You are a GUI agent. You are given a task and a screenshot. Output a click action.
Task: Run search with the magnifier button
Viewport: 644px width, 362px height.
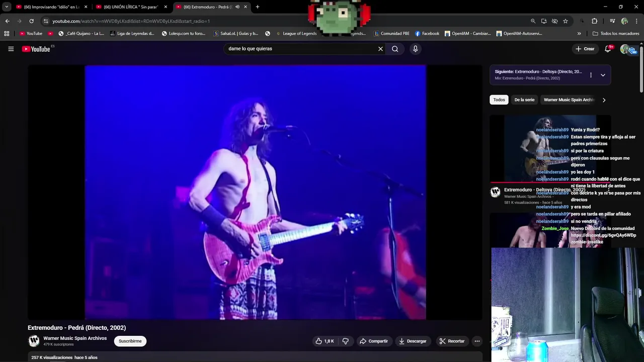(395, 49)
